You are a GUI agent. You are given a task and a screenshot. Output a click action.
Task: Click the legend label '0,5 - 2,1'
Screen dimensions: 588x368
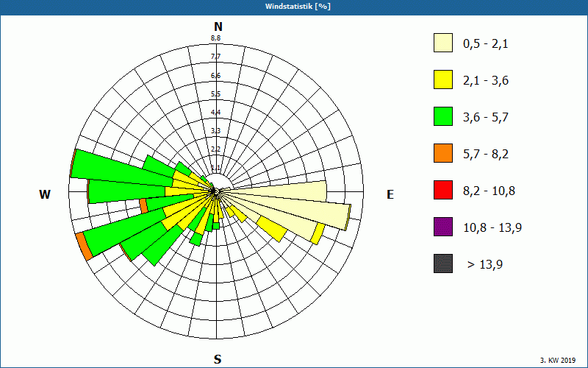coord(486,44)
